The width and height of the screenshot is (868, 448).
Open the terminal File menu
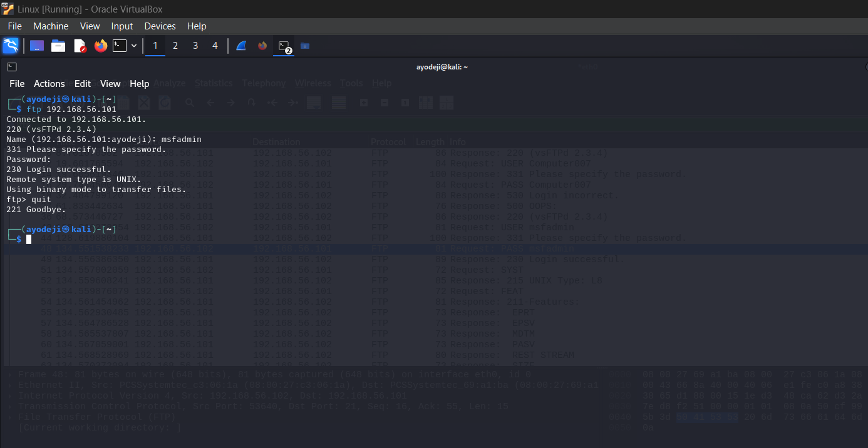17,84
